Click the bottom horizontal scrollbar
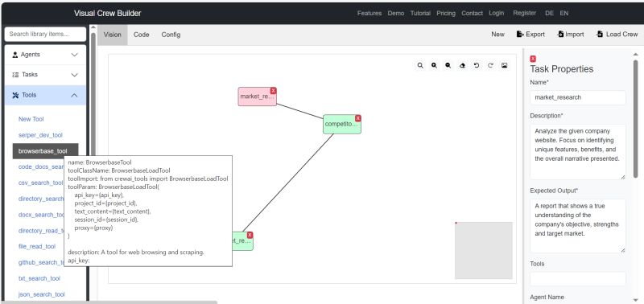This screenshot has height=304, width=644. (109, 302)
